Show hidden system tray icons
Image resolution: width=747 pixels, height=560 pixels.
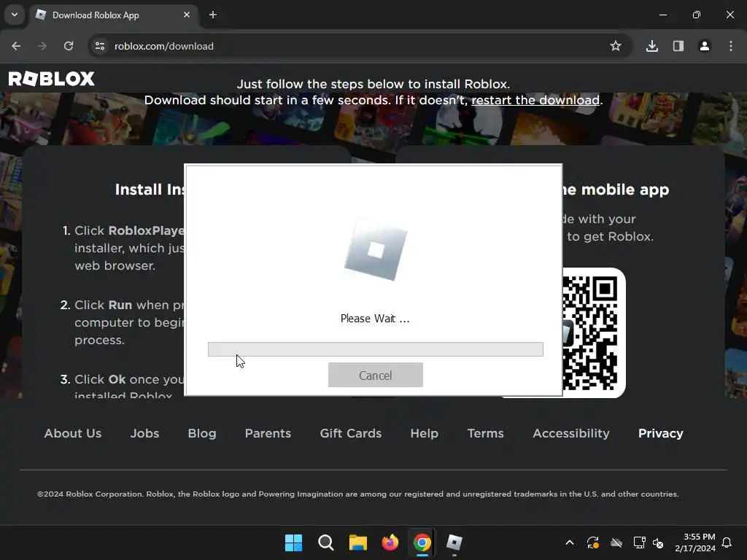coord(569,542)
